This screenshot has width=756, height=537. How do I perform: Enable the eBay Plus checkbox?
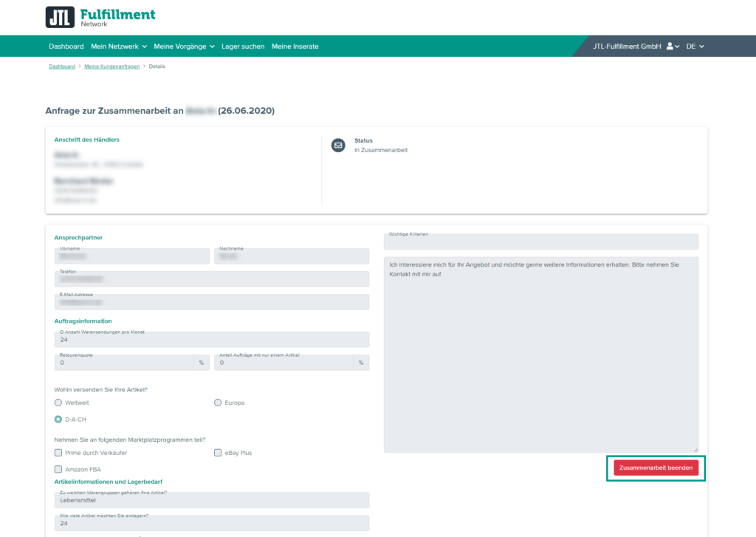[218, 452]
